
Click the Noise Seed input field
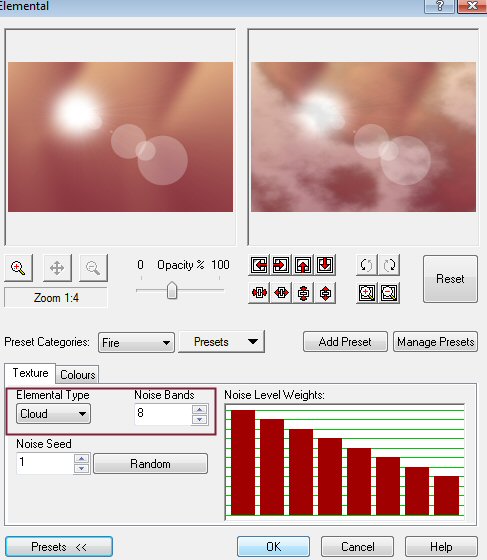[45, 462]
